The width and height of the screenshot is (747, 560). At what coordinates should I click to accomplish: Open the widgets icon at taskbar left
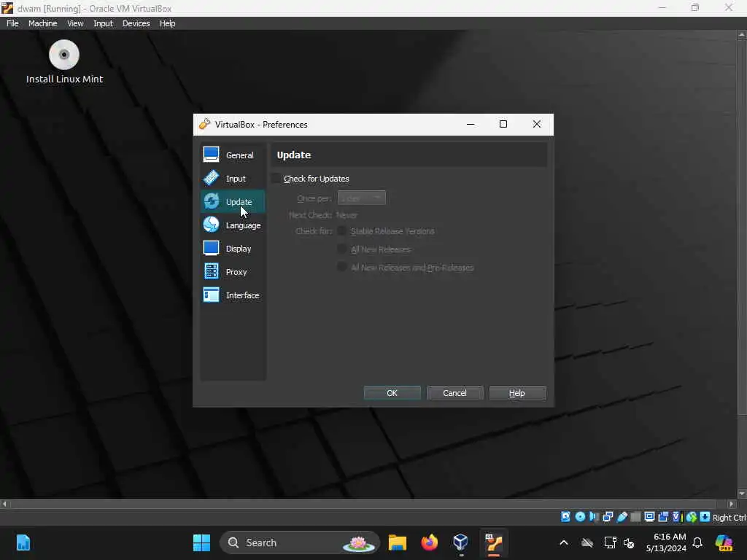point(23,542)
